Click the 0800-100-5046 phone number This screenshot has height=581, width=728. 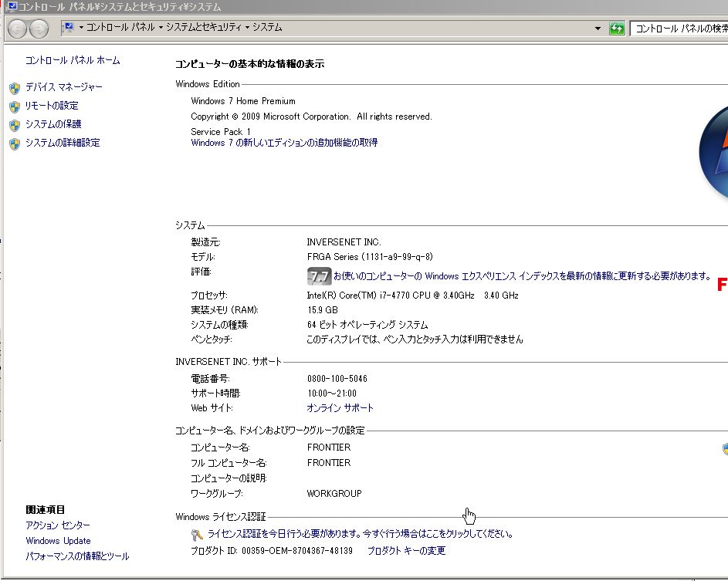click(x=337, y=379)
